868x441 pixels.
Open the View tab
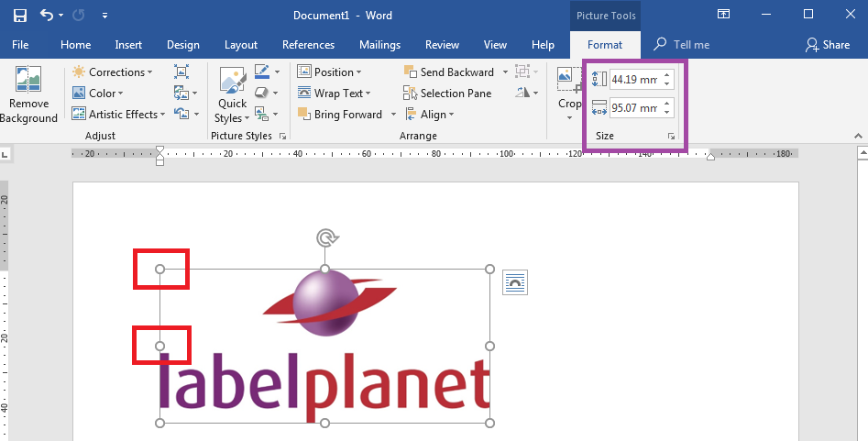(495, 45)
